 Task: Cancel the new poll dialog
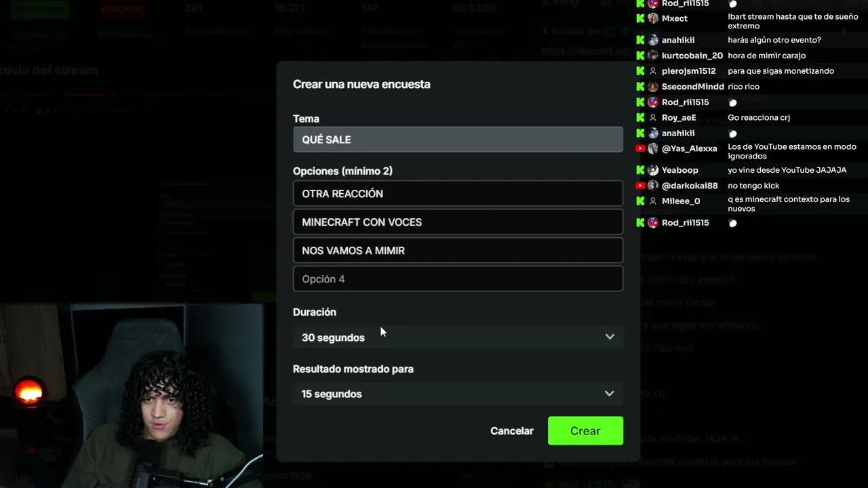pos(512,431)
